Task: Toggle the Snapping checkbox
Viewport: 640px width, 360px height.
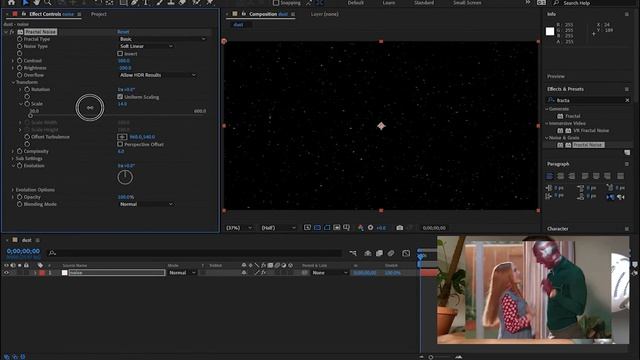Action: 276,3
